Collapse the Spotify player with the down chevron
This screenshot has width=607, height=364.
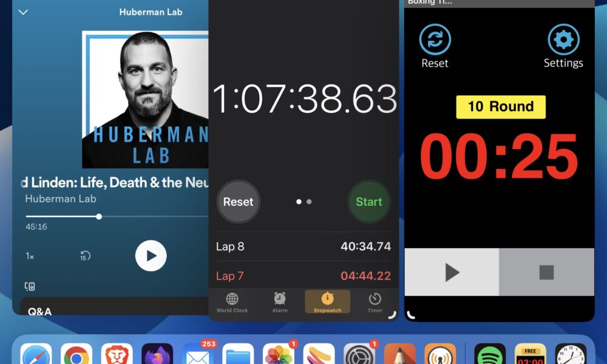(x=23, y=12)
